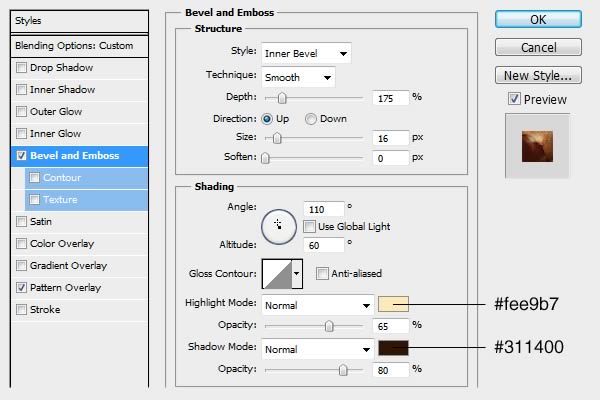Click the Altitude field showing 60
Image resolution: width=600 pixels, height=400 pixels.
[324, 245]
